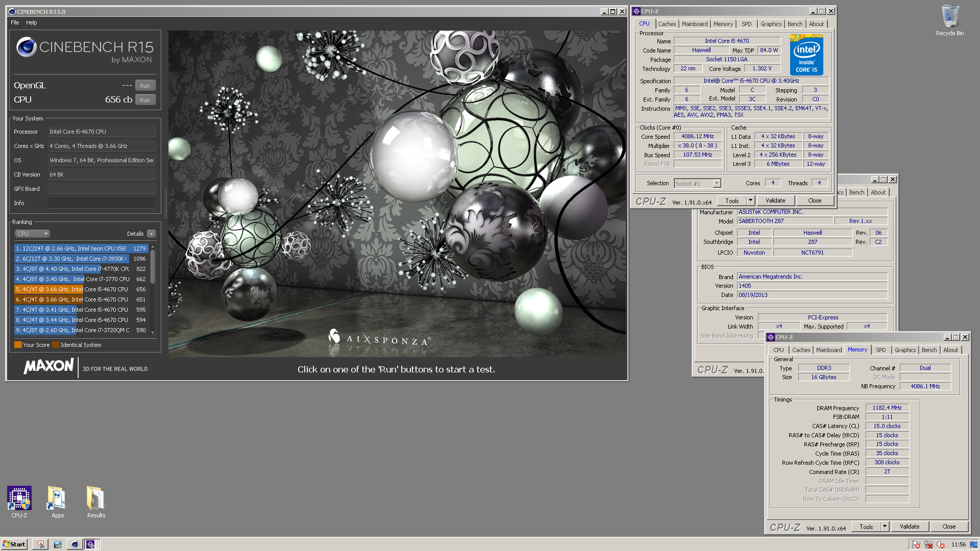Switch to Mainboard tab in top CPU-Z
Viewport: 980px width, 551px height.
coord(695,24)
